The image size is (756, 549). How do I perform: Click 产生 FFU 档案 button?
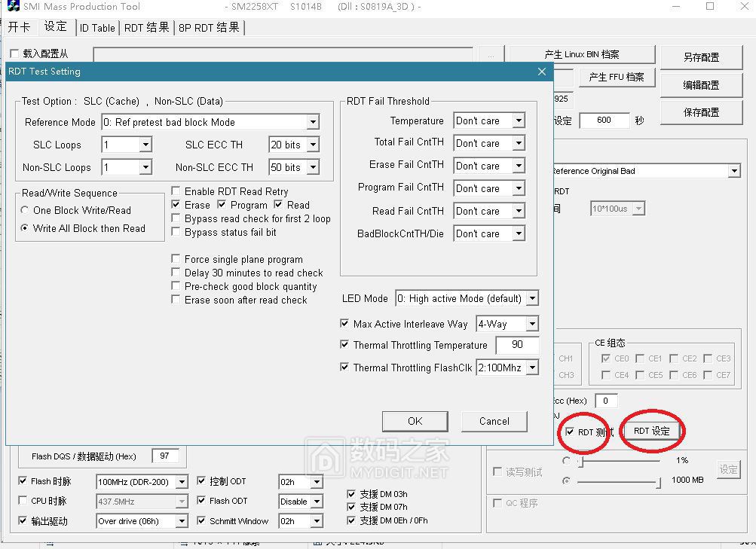point(616,77)
